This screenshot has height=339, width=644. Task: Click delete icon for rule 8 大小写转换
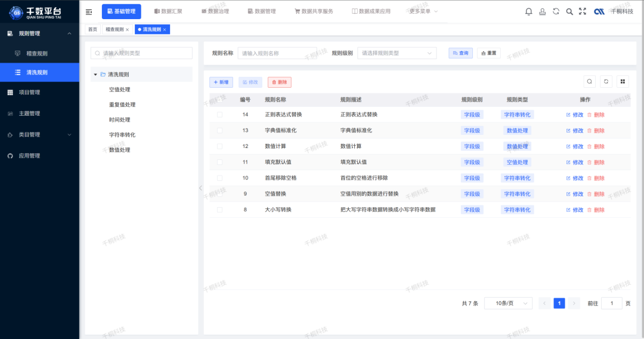[589, 209]
